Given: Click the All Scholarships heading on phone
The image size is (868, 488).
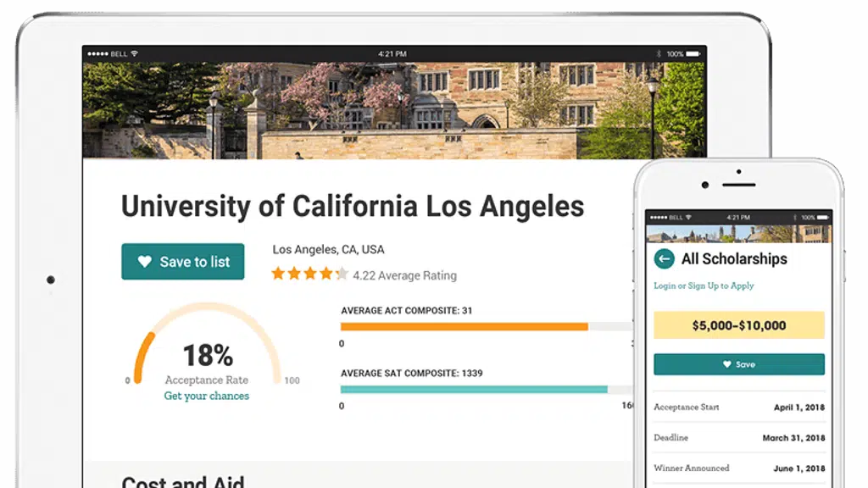Looking at the screenshot, I should tap(734, 258).
